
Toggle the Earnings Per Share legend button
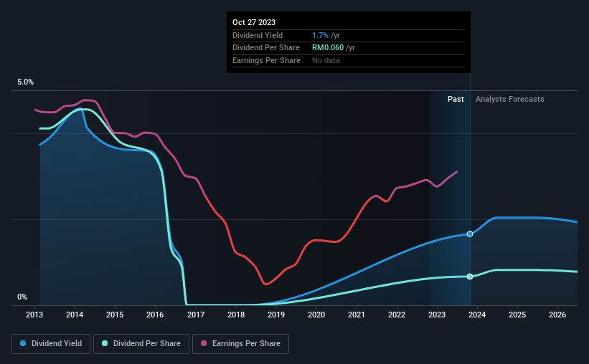coord(240,344)
